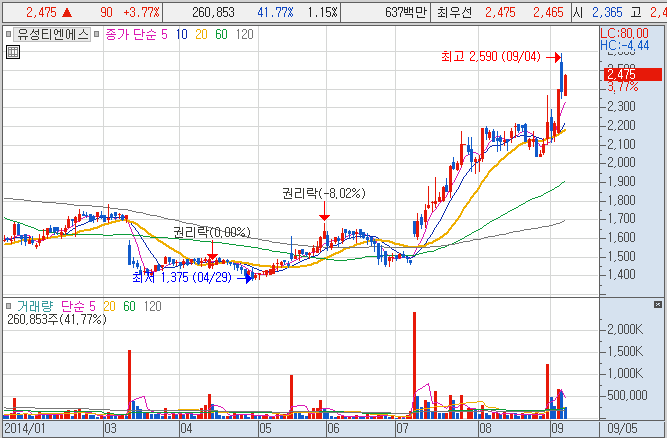Click the 권리락(-8.02%) annotation
Viewport: 667px width, 438px height.
coord(324,193)
